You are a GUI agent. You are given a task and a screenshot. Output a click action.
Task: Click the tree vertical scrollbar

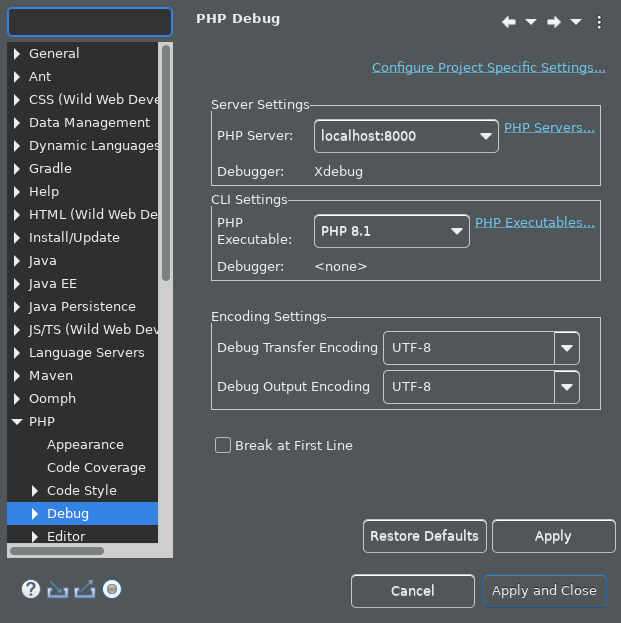(x=166, y=163)
